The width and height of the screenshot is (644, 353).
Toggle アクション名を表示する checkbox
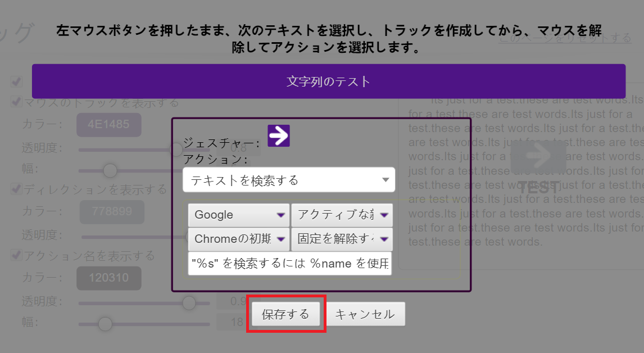[16, 255]
